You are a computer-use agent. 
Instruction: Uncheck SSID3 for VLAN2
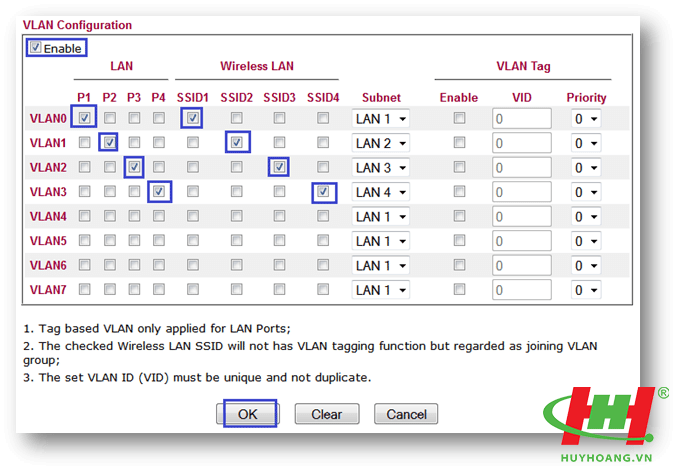pos(280,167)
